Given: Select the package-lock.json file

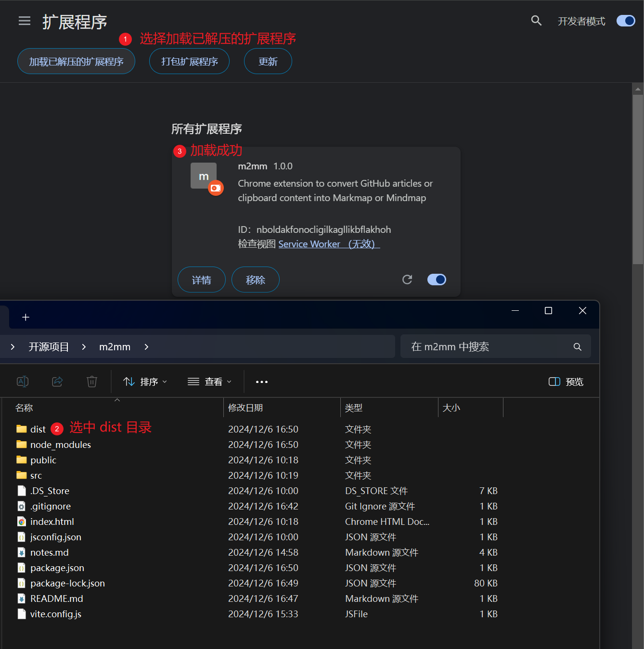Looking at the screenshot, I should 67,583.
